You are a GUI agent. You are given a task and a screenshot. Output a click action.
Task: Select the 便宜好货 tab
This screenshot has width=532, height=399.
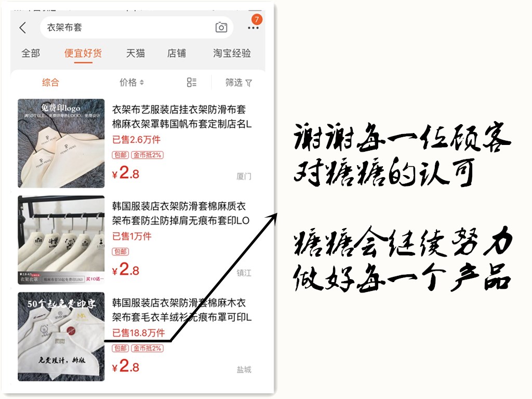[83, 54]
